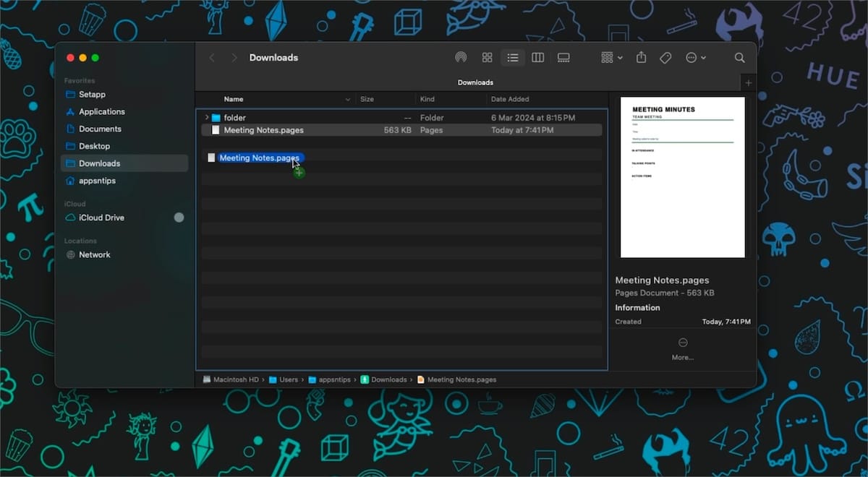This screenshot has height=477, width=868.
Task: Expand the folder disclosure triangle
Action: pos(207,117)
